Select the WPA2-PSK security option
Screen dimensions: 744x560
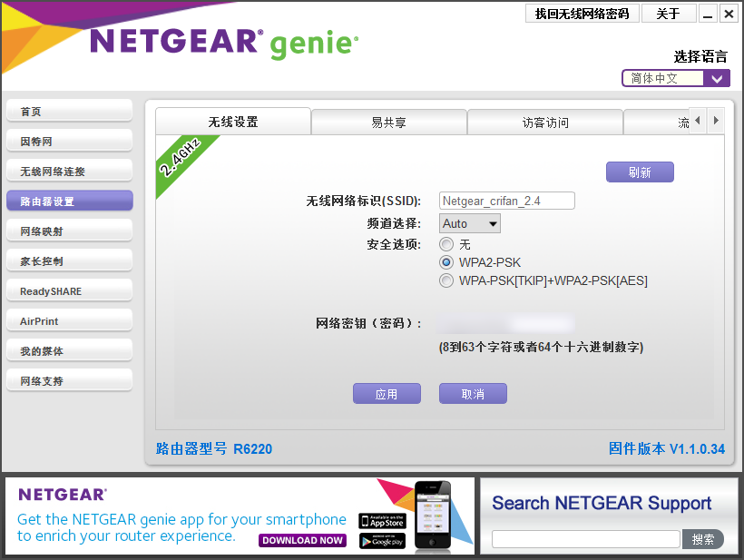(446, 262)
